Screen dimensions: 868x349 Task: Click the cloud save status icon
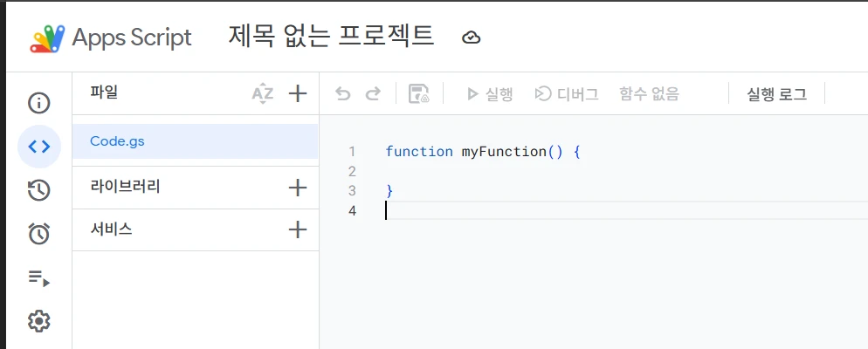coord(472,37)
